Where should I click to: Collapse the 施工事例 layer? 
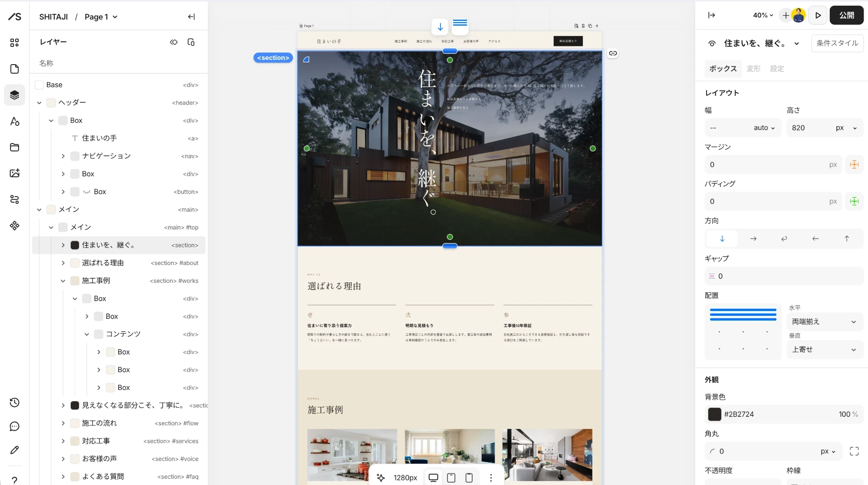coord(63,281)
